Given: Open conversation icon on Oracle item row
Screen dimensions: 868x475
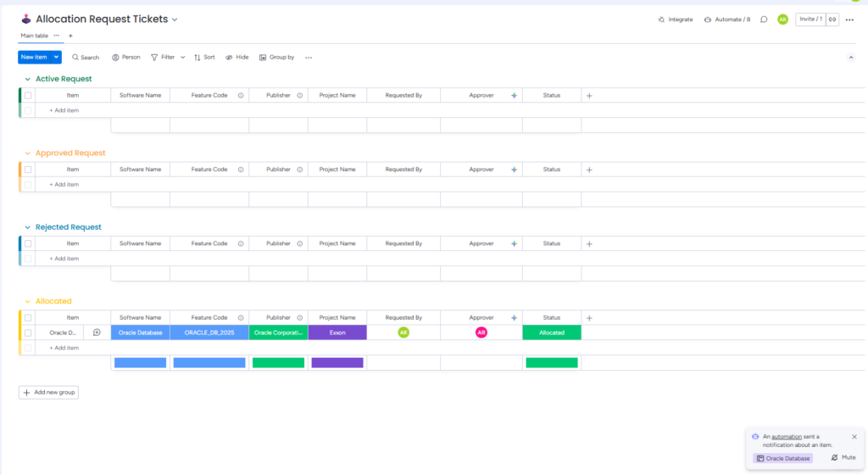Looking at the screenshot, I should click(97, 332).
